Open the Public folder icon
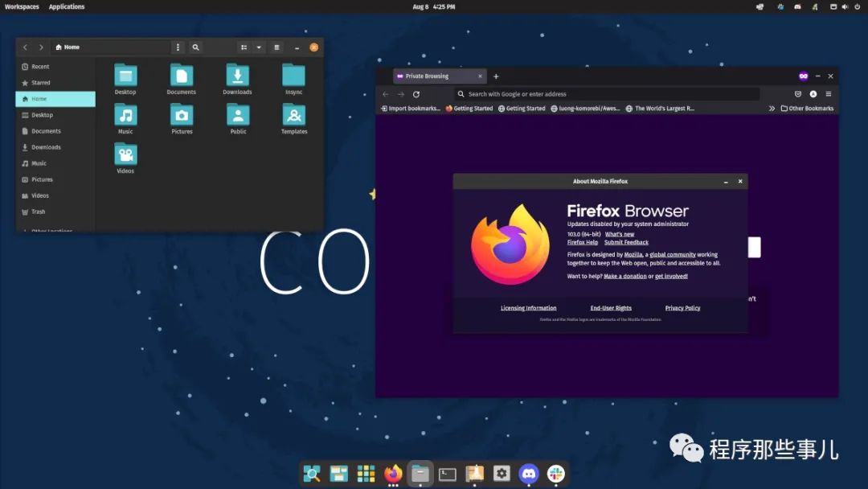The width and height of the screenshot is (868, 489). pyautogui.click(x=238, y=115)
